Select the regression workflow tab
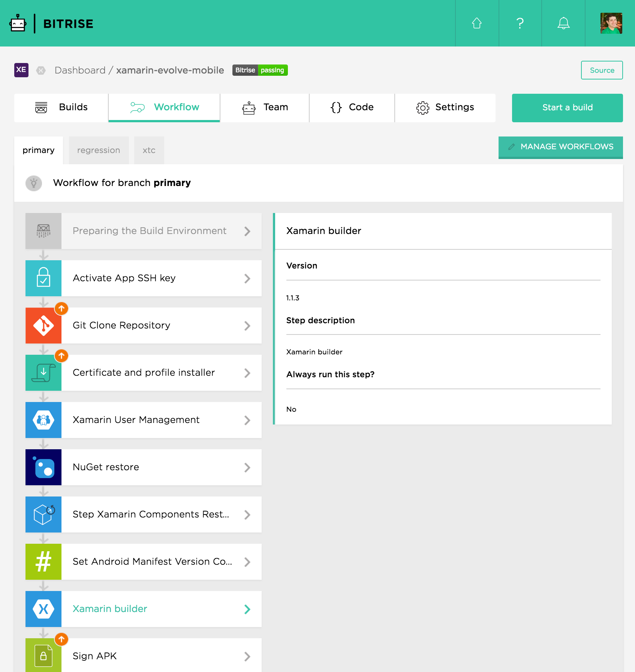635x672 pixels. point(99,150)
